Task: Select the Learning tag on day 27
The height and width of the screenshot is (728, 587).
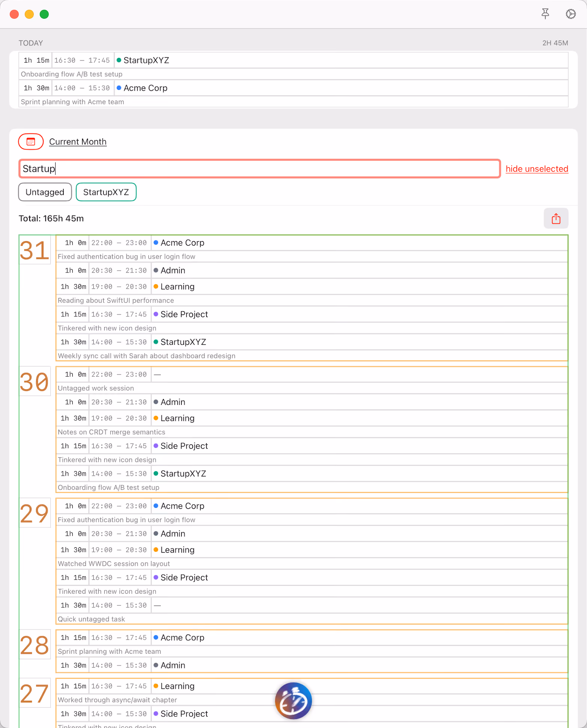Action: (x=177, y=686)
